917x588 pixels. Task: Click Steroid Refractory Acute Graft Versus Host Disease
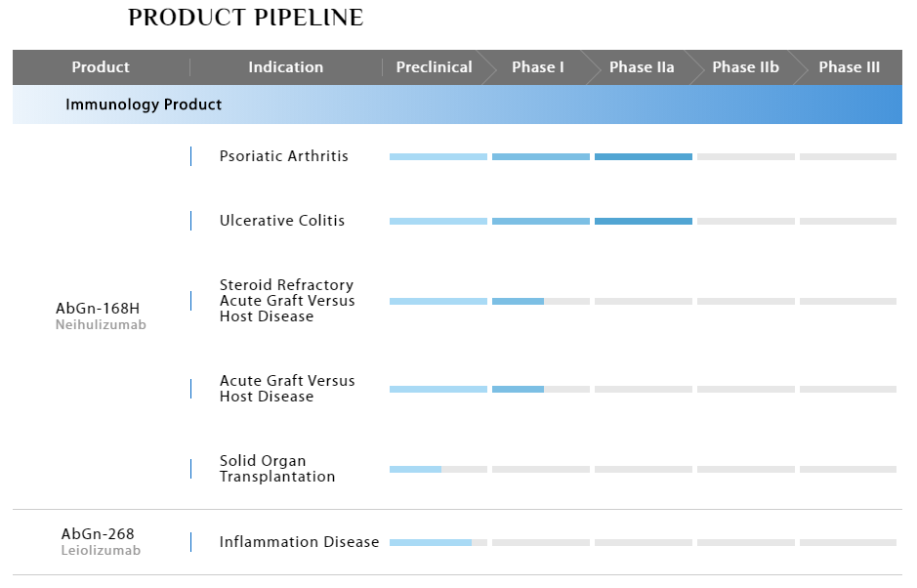point(286,301)
